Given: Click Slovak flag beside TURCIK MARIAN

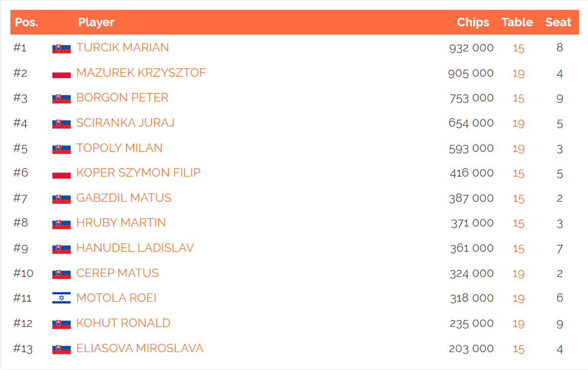Looking at the screenshot, I should pos(61,48).
